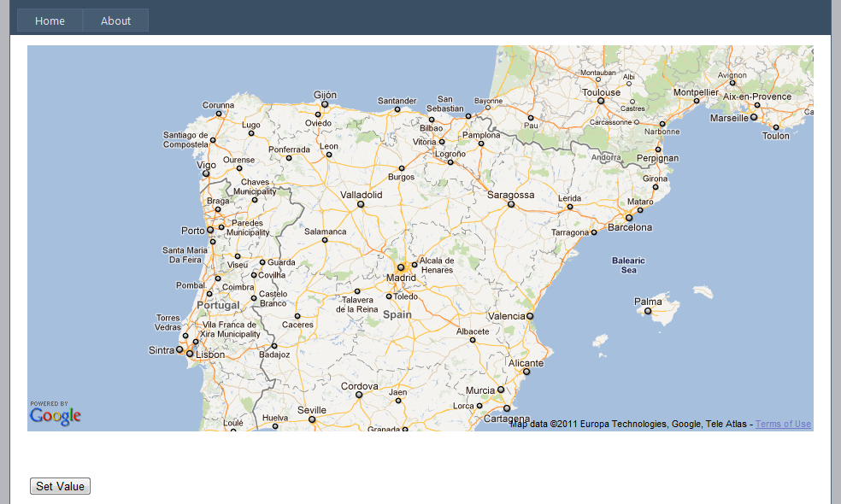Select the Seville city marker
The height and width of the screenshot is (504, 841).
pyautogui.click(x=312, y=419)
